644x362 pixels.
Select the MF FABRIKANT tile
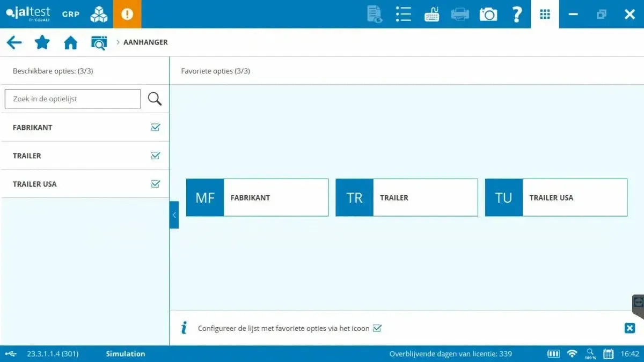pyautogui.click(x=257, y=197)
